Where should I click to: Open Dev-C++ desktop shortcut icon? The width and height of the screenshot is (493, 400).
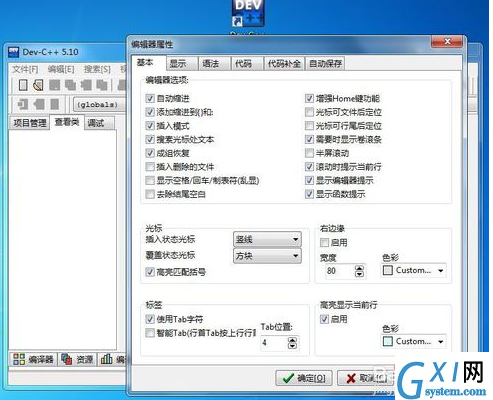248,13
